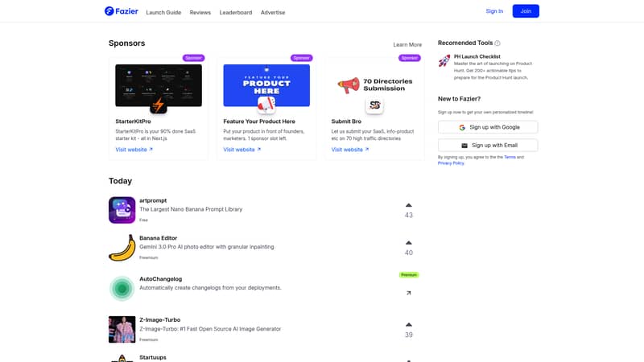The image size is (644, 362).
Task: Open AutoChangelog external link arrow
Action: tap(408, 293)
